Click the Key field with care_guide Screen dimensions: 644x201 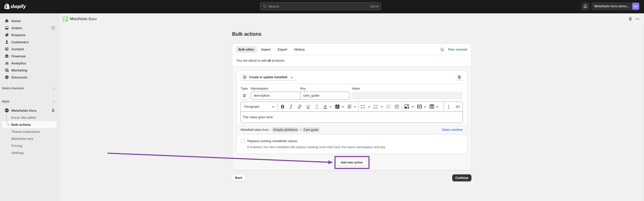(325, 96)
